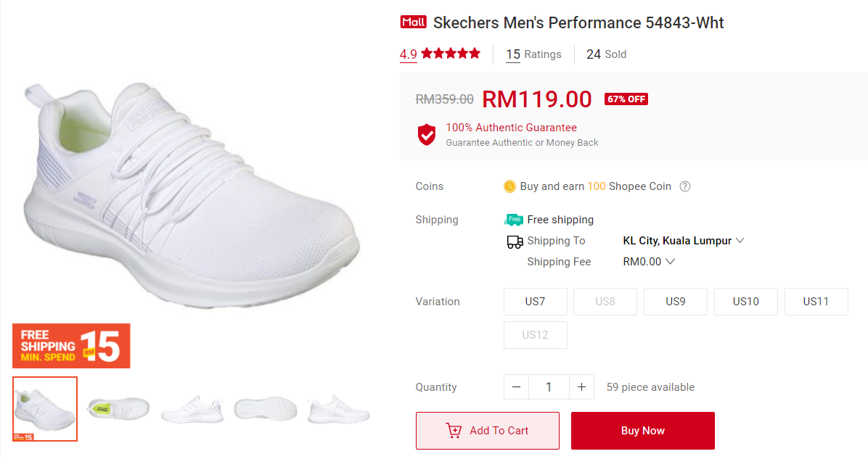Click the free shipping truck icon
This screenshot has height=459, width=868.
(x=514, y=220)
